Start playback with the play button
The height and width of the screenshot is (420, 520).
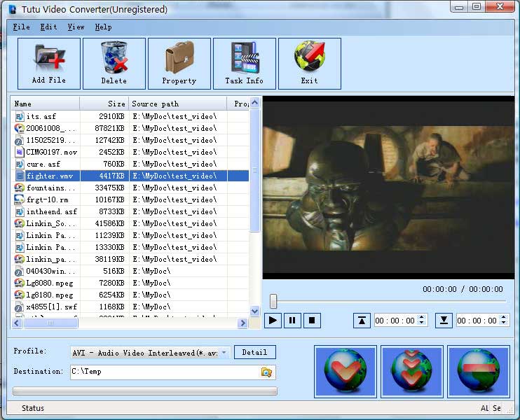coord(273,321)
